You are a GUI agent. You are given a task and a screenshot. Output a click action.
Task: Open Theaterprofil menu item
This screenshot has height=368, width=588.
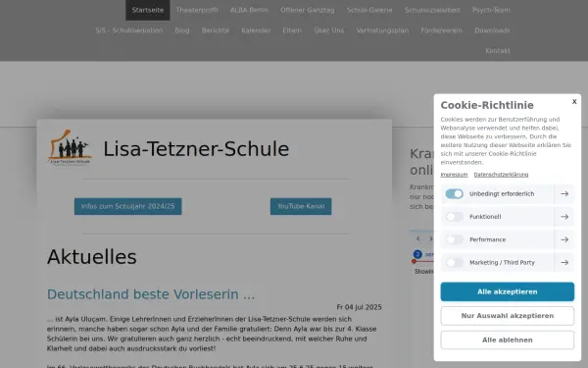click(197, 10)
